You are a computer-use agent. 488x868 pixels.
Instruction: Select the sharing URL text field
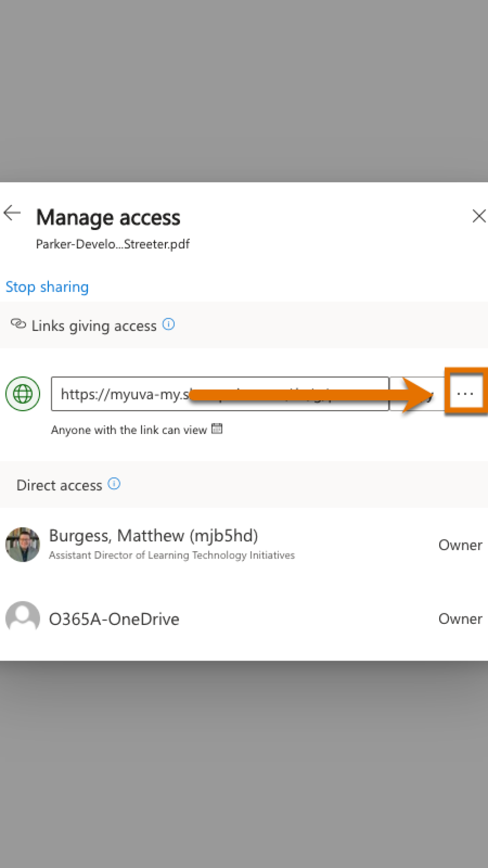click(220, 393)
